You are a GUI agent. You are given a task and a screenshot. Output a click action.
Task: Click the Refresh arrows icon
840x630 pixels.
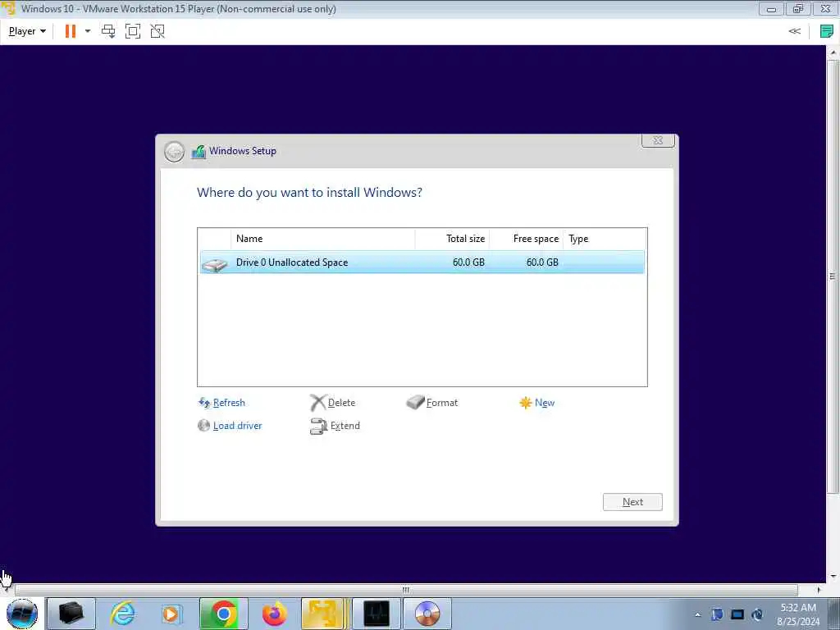click(204, 403)
